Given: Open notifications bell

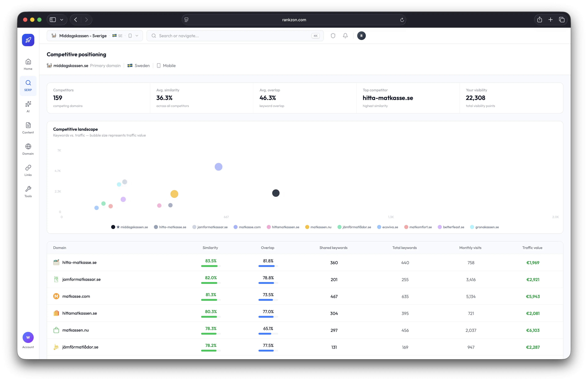Looking at the screenshot, I should [x=345, y=36].
